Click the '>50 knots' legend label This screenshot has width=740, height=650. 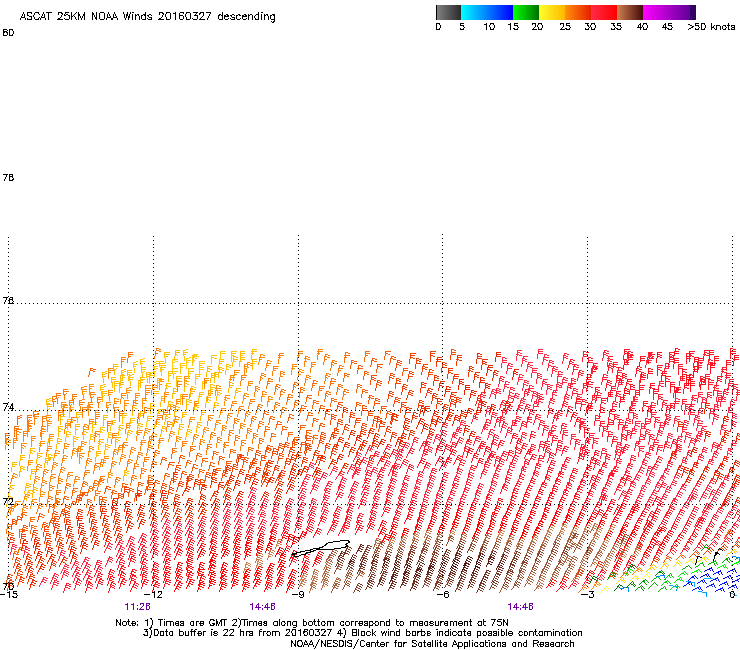[x=711, y=27]
